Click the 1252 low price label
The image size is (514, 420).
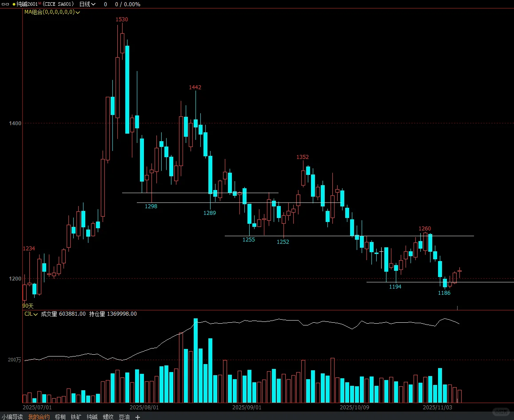283,242
